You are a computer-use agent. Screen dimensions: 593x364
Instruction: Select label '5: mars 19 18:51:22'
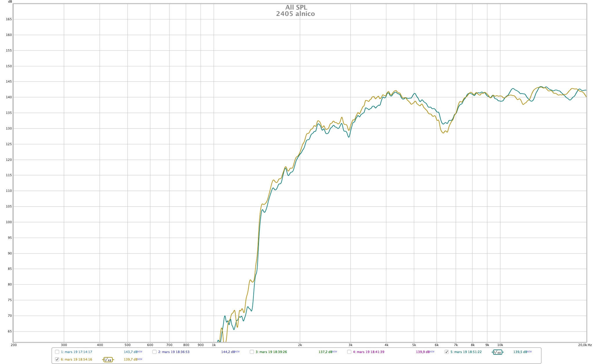point(466,352)
